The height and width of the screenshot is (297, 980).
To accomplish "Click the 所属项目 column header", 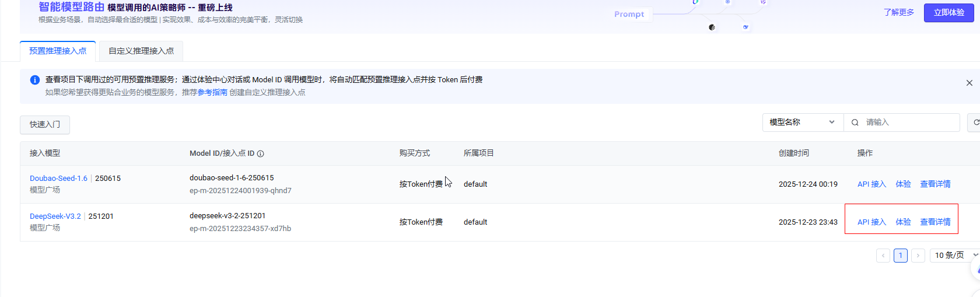I will pyautogui.click(x=479, y=153).
